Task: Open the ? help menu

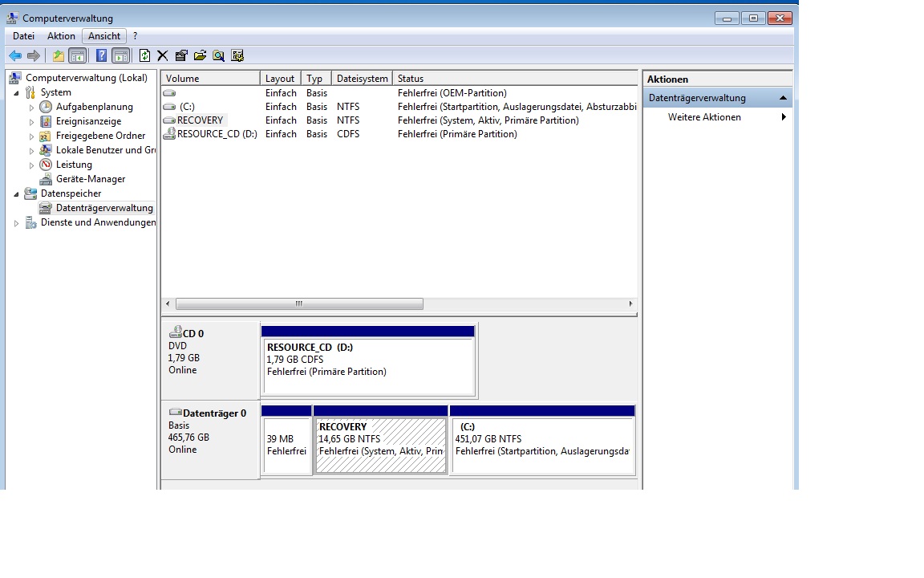Action: point(135,36)
